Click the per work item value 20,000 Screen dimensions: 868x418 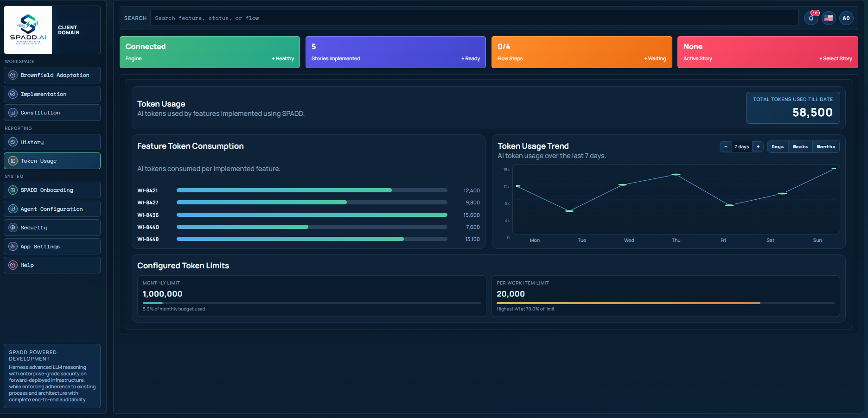[511, 294]
